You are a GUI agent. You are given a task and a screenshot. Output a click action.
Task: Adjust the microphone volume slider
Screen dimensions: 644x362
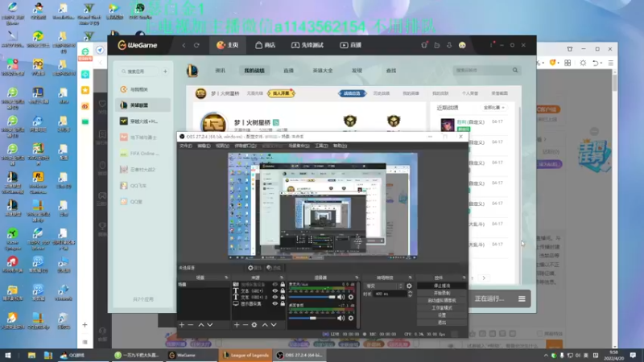click(312, 297)
